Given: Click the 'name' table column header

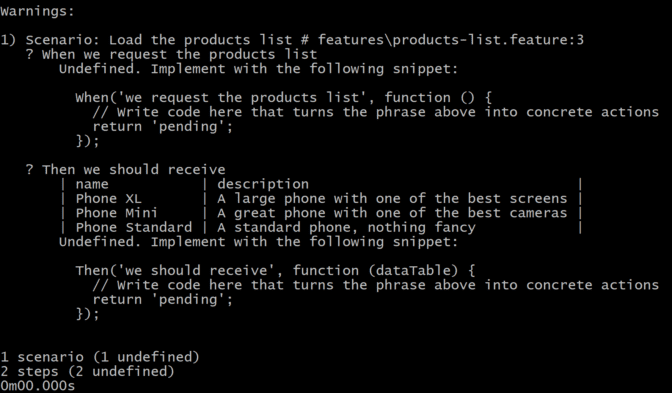Looking at the screenshot, I should tap(92, 184).
